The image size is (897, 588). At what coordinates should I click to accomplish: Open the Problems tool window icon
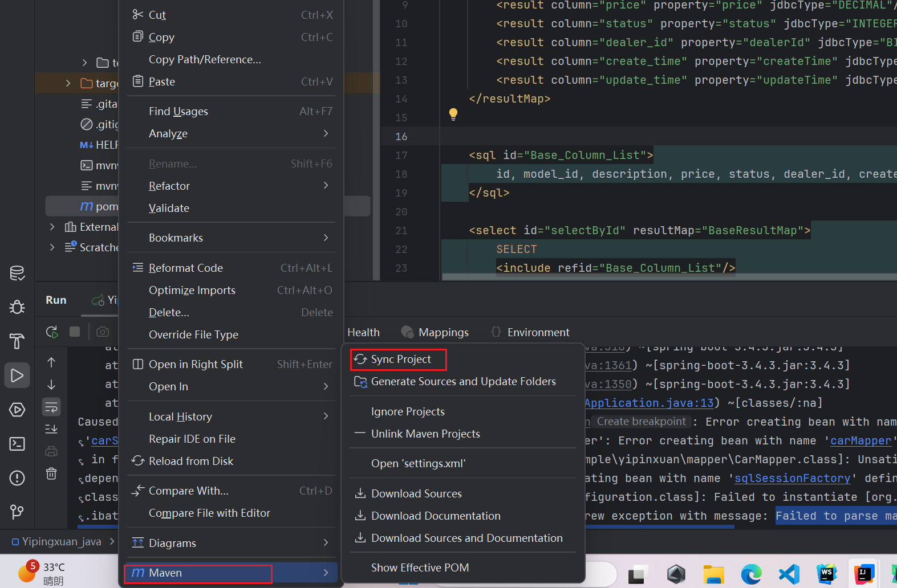[17, 478]
